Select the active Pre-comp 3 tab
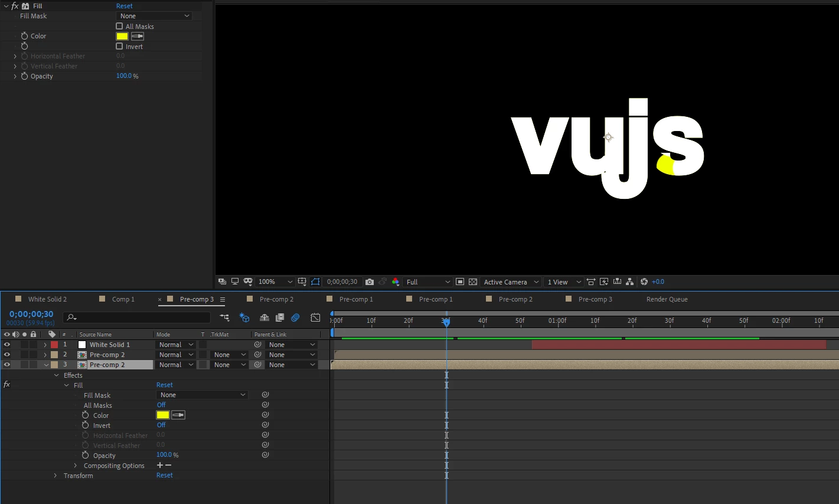This screenshot has width=839, height=504. pyautogui.click(x=197, y=299)
